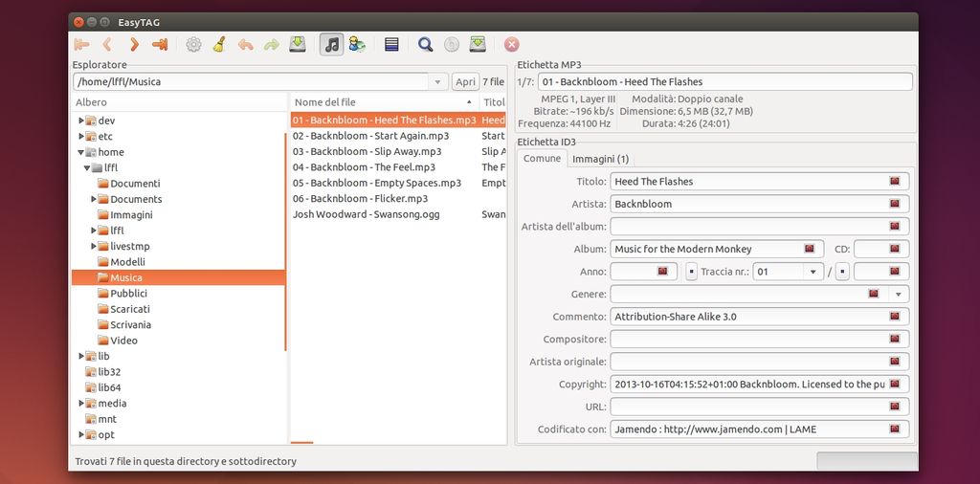This screenshot has height=484, width=980.
Task: Click the undo arrow toolbar icon
Action: 246,44
